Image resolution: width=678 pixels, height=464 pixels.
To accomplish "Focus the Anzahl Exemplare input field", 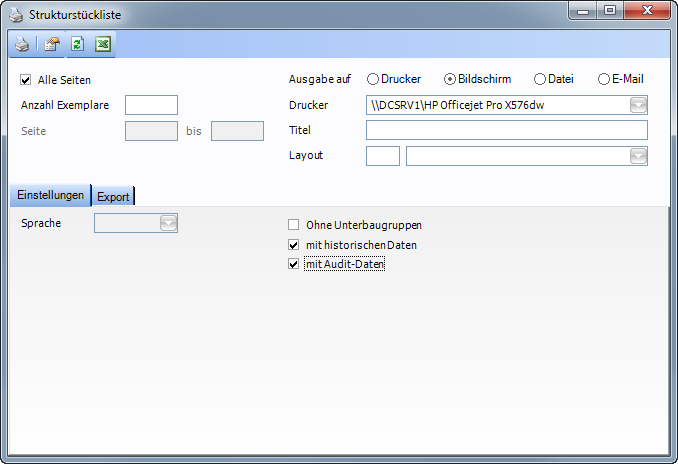I will pyautogui.click(x=151, y=105).
